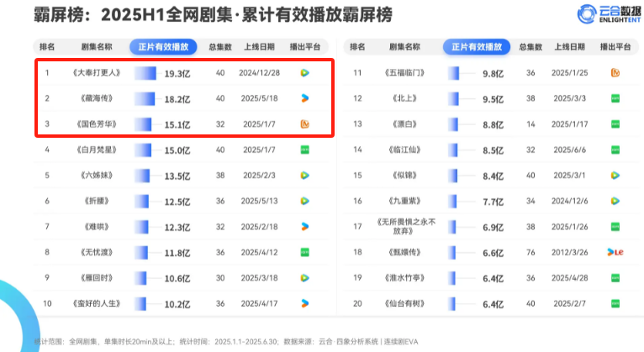The height and width of the screenshot is (352, 644).
Task: Click the page title 霸屏榜 heading
Action: point(213,15)
